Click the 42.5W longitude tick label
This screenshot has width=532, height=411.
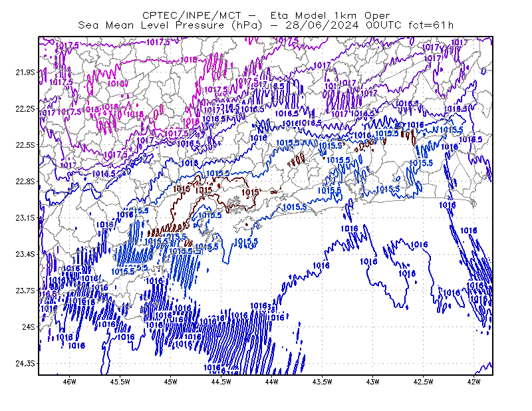click(x=423, y=382)
